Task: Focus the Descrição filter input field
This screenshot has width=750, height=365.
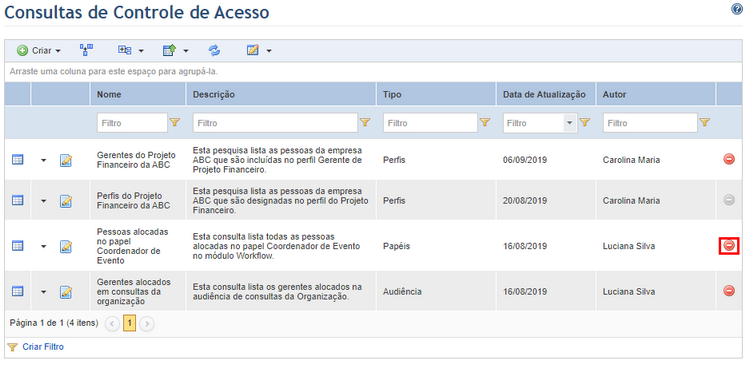Action: [276, 123]
